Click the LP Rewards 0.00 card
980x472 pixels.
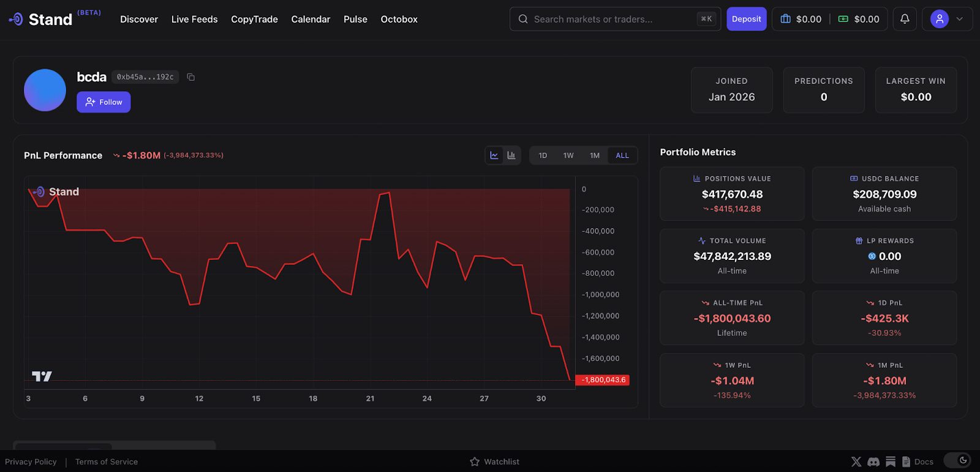click(884, 256)
